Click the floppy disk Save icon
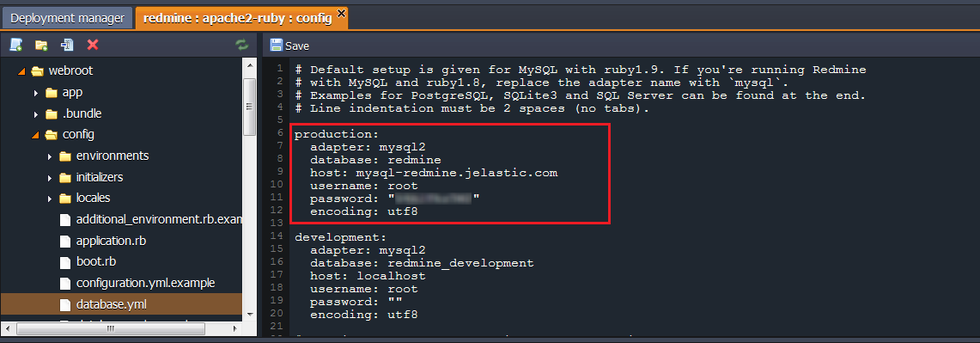The height and width of the screenshot is (343, 980). [276, 45]
